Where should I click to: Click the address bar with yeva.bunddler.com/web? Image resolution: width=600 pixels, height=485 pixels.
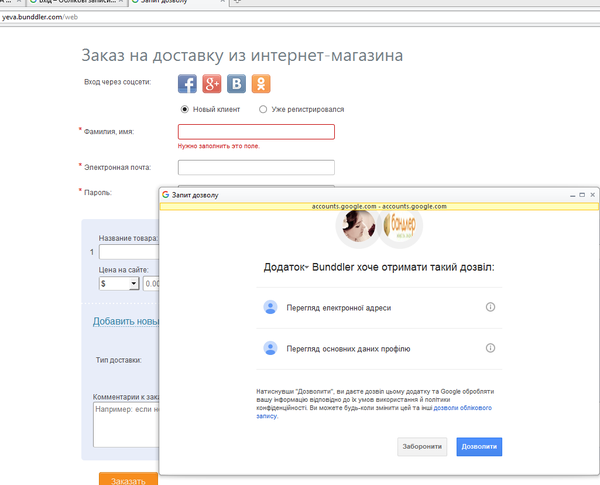pyautogui.click(x=300, y=17)
